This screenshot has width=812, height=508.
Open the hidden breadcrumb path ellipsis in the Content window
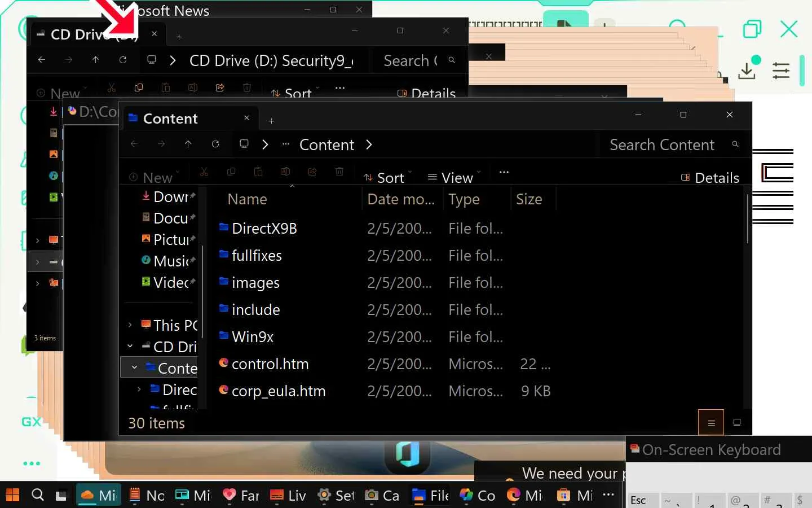[x=286, y=144]
